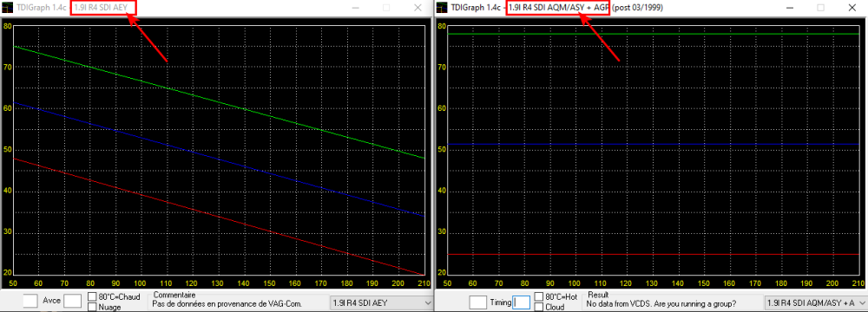Focus the input box left of Avce label

(30, 301)
